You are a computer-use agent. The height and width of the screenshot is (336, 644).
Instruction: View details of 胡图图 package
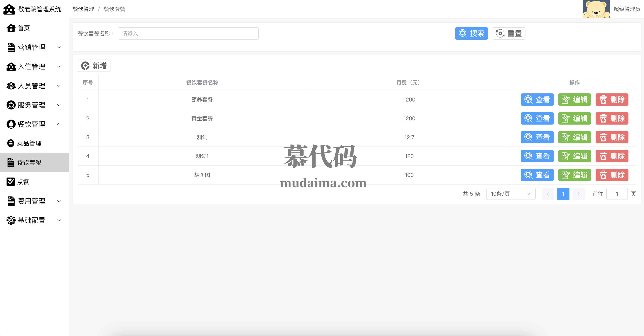(537, 175)
